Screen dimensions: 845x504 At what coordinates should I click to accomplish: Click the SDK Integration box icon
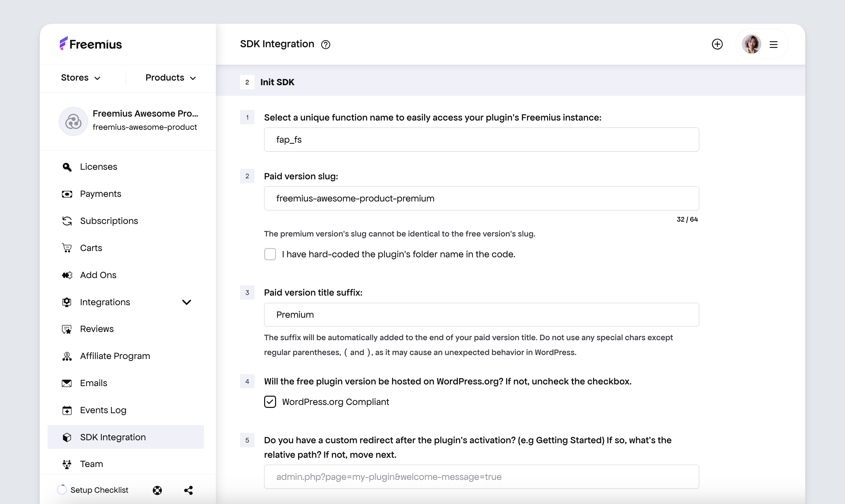pos(67,437)
